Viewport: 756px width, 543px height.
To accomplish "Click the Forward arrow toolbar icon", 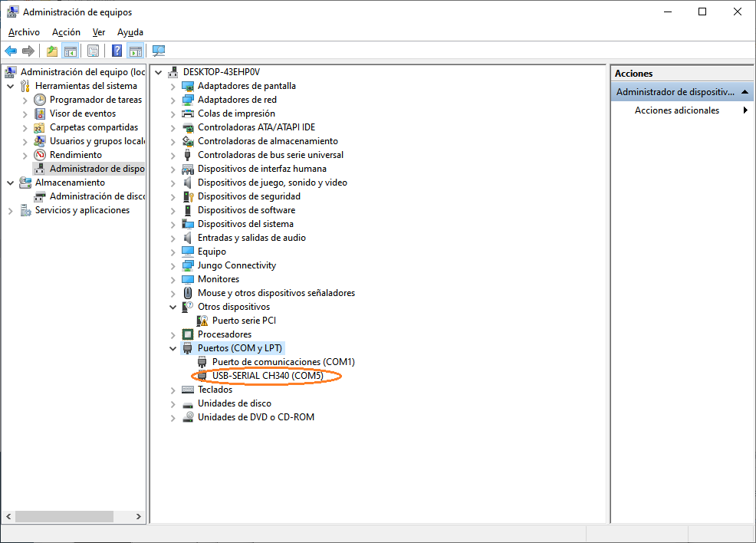I will tap(28, 51).
